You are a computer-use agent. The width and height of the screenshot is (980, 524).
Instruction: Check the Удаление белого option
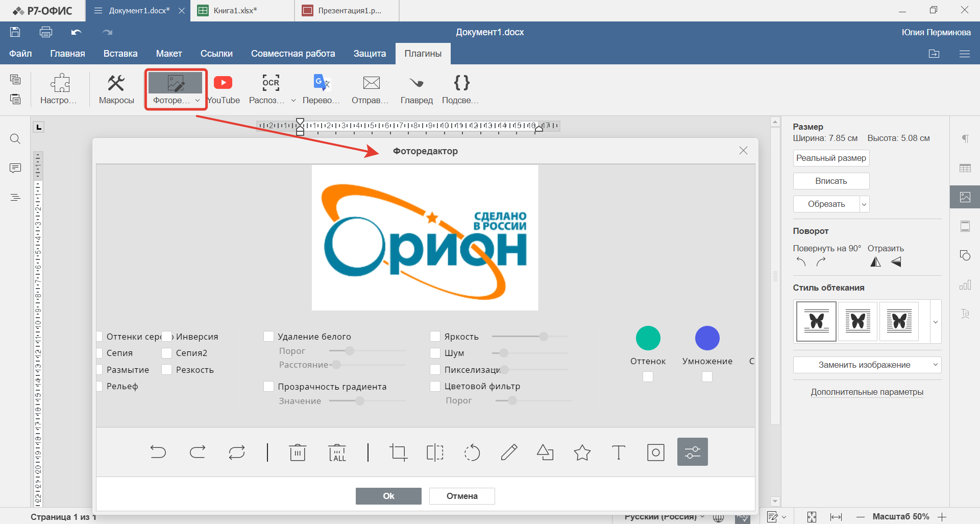(x=268, y=337)
